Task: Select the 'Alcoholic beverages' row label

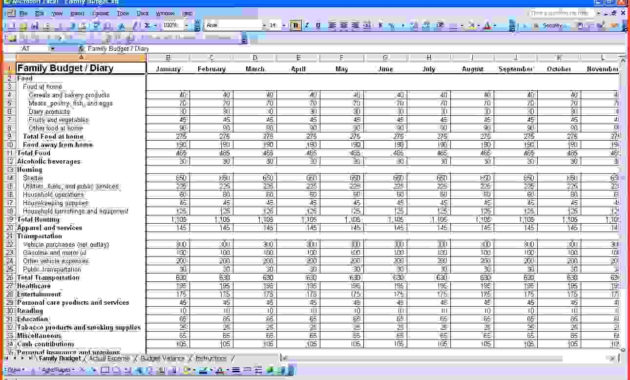Action: (x=49, y=161)
